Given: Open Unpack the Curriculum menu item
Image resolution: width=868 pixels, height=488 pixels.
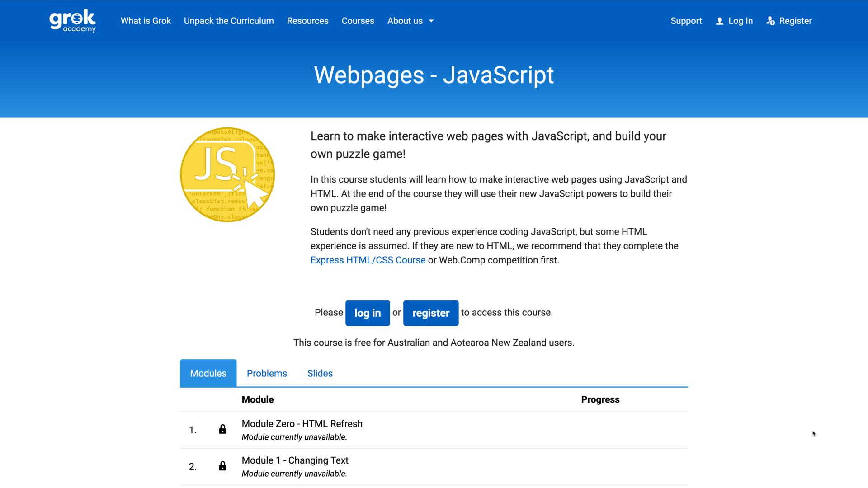Looking at the screenshot, I should [229, 21].
